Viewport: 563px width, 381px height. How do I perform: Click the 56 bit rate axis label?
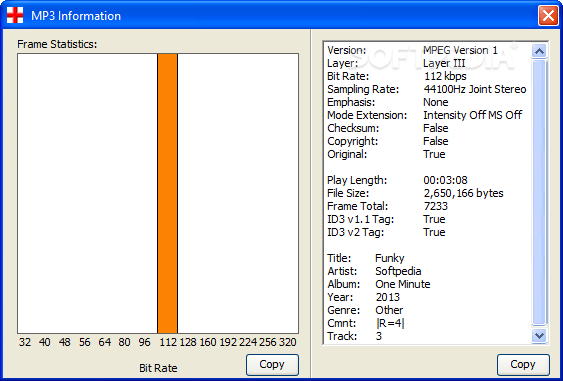(x=85, y=342)
